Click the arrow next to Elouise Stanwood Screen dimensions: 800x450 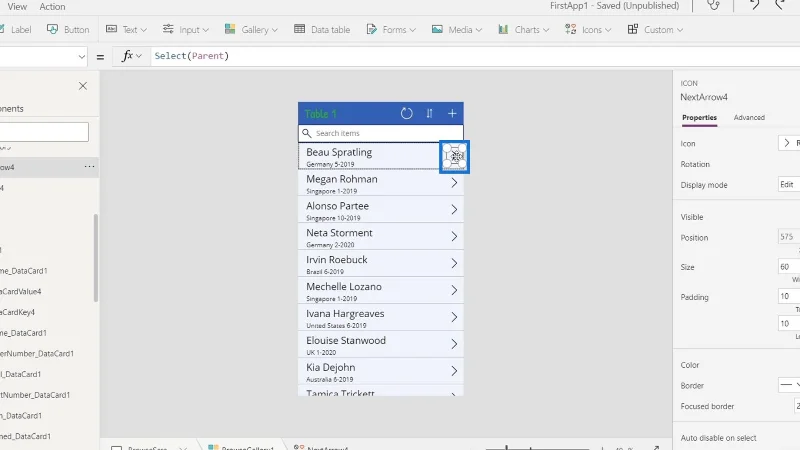coord(454,344)
